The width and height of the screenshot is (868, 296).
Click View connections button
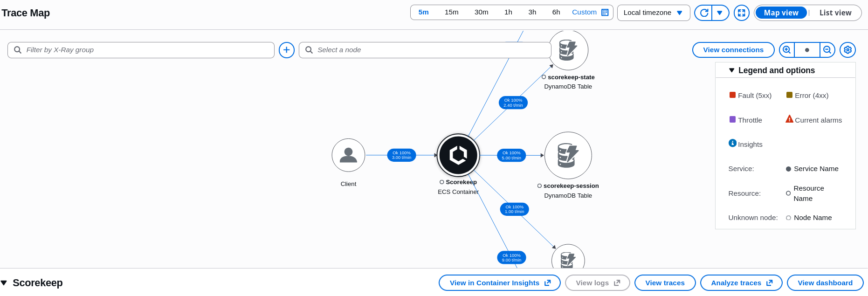[x=733, y=50]
